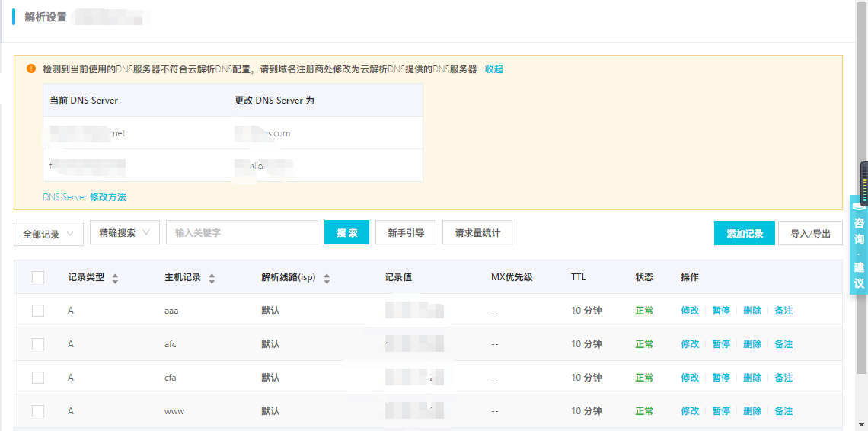868x431 pixels.
Task: Open the 全部记录 filter dropdown
Action: pyautogui.click(x=49, y=234)
